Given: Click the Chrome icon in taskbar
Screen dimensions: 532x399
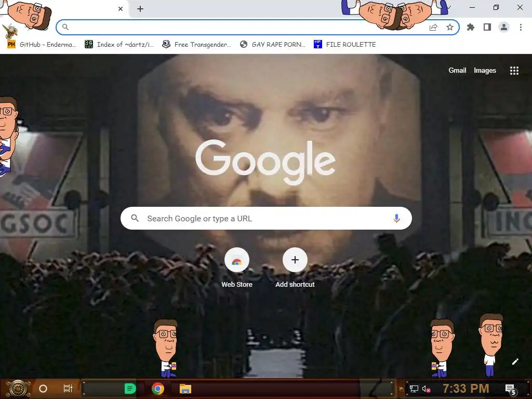Looking at the screenshot, I should [158, 389].
